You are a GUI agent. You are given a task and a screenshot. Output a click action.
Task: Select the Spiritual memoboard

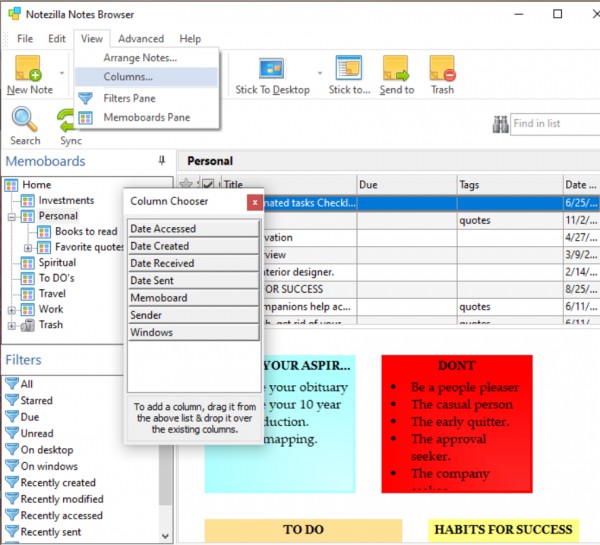pos(57,263)
